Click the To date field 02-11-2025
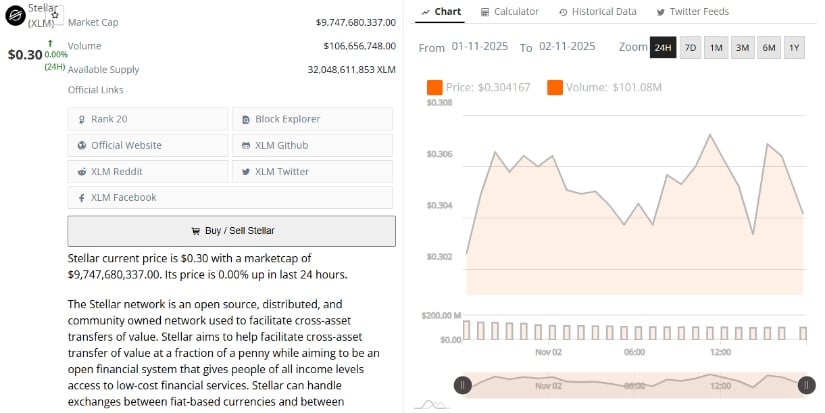 (567, 47)
